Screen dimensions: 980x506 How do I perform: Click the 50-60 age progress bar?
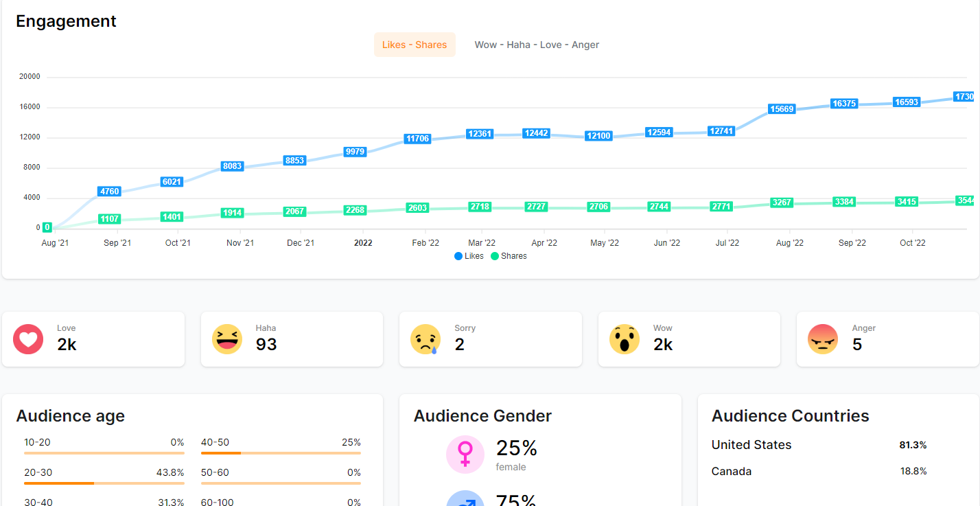281,483
